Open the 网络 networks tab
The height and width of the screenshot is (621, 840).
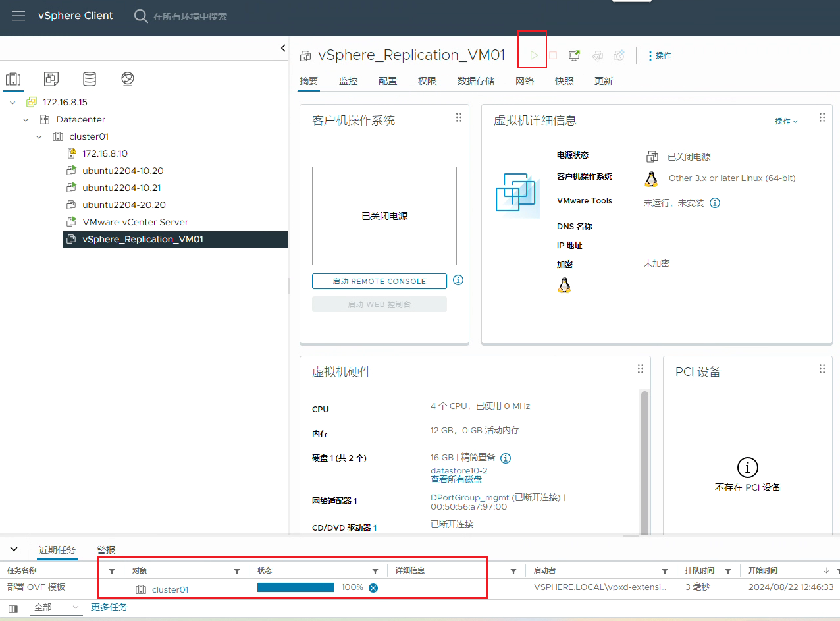pos(525,81)
